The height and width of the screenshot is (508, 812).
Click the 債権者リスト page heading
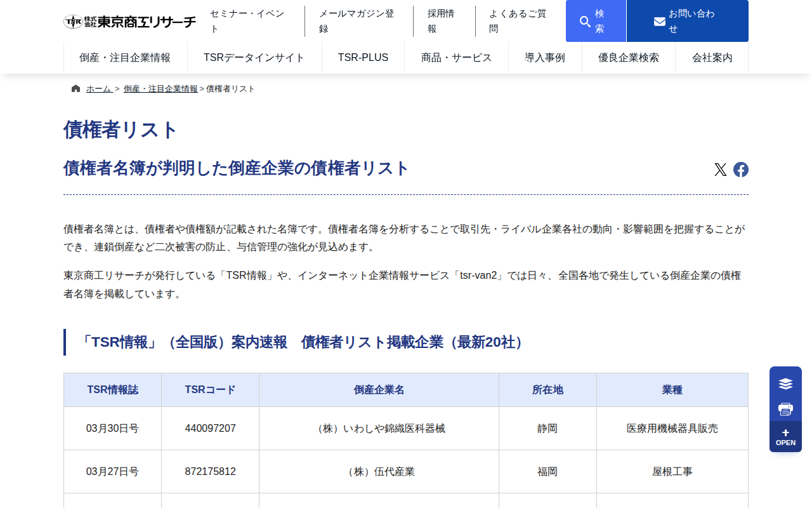click(x=121, y=130)
